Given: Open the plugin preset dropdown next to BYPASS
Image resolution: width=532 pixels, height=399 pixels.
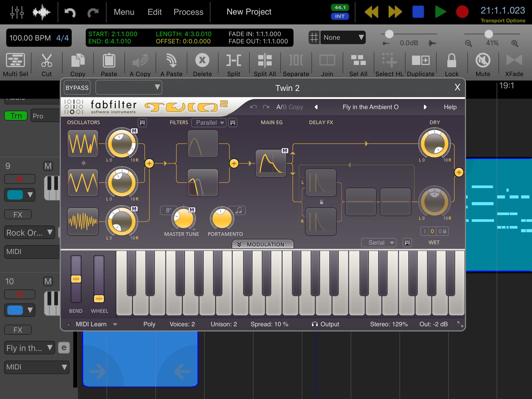Looking at the screenshot, I should click(129, 87).
